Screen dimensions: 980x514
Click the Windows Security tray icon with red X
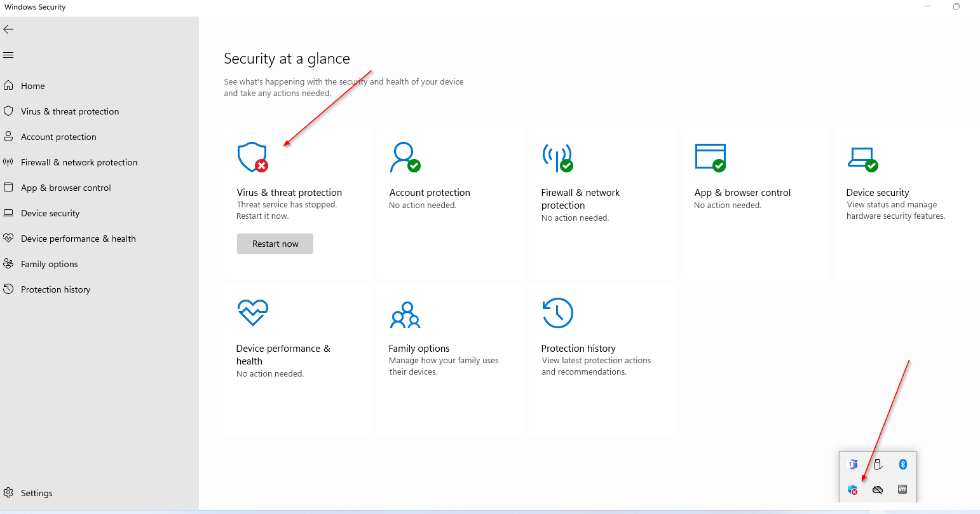coord(853,490)
